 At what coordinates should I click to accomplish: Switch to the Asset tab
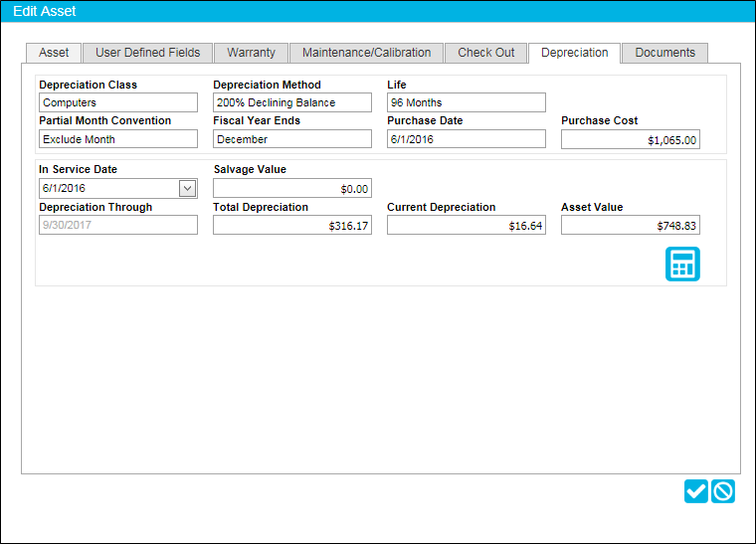[54, 53]
